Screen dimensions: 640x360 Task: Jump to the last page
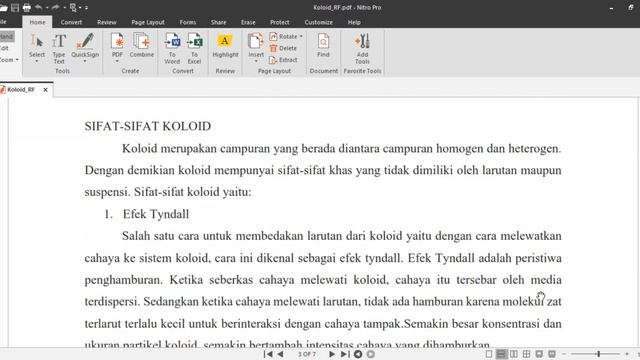click(x=344, y=354)
